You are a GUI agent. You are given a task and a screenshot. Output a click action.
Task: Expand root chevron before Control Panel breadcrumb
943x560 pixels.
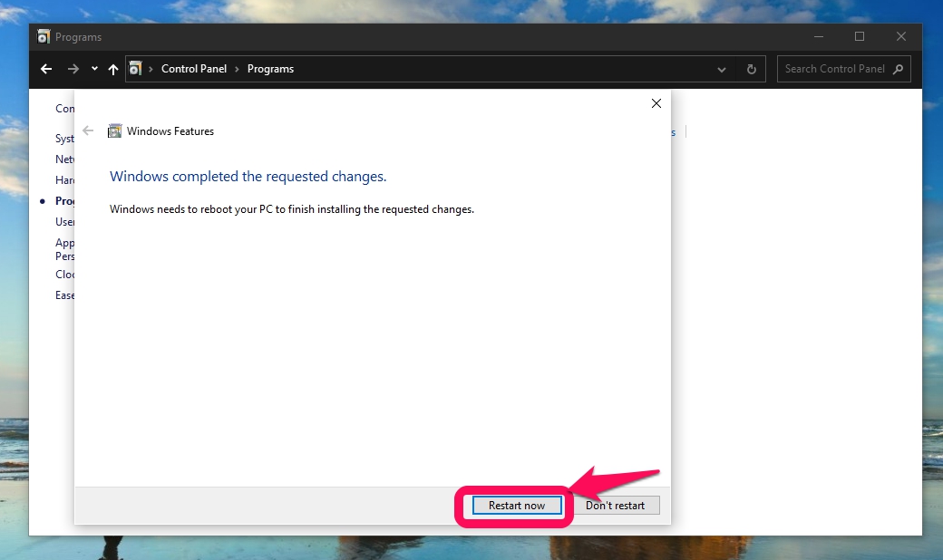pyautogui.click(x=151, y=69)
